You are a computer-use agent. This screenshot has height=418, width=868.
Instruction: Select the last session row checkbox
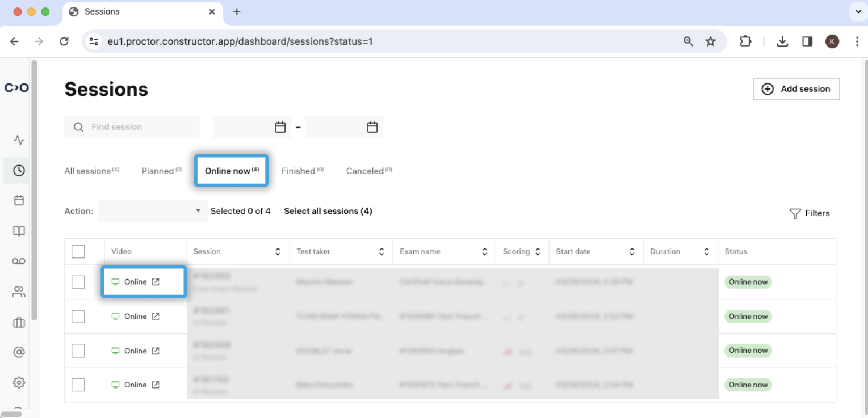[x=78, y=385]
